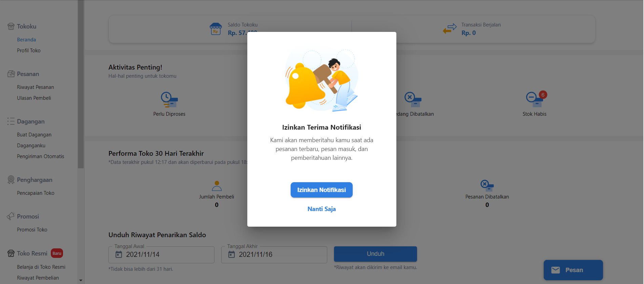644x284 pixels.
Task: Click the Jumlah Pembeli person icon
Action: pos(216,186)
